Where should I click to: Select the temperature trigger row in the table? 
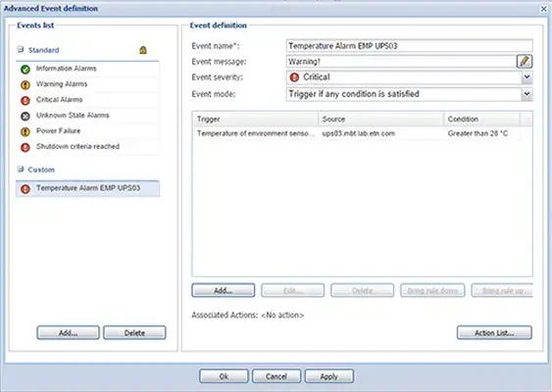[357, 133]
